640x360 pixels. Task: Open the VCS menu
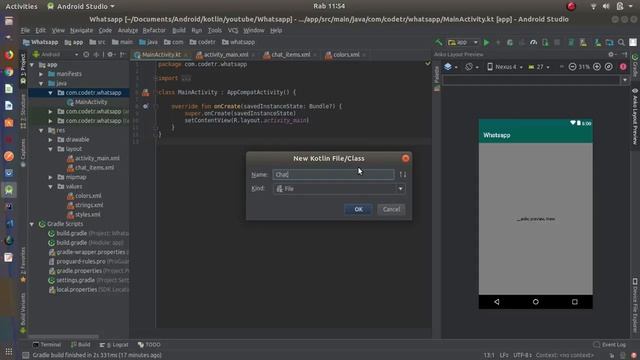pos(233,31)
